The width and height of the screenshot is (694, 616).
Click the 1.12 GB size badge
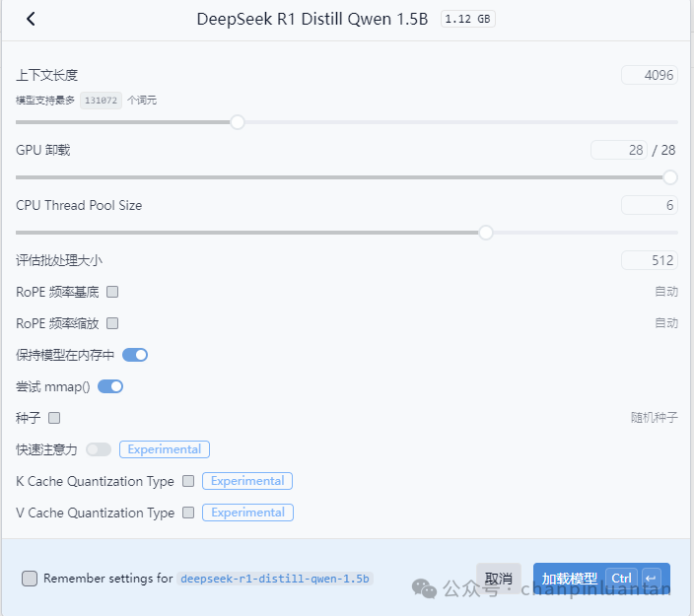(468, 19)
